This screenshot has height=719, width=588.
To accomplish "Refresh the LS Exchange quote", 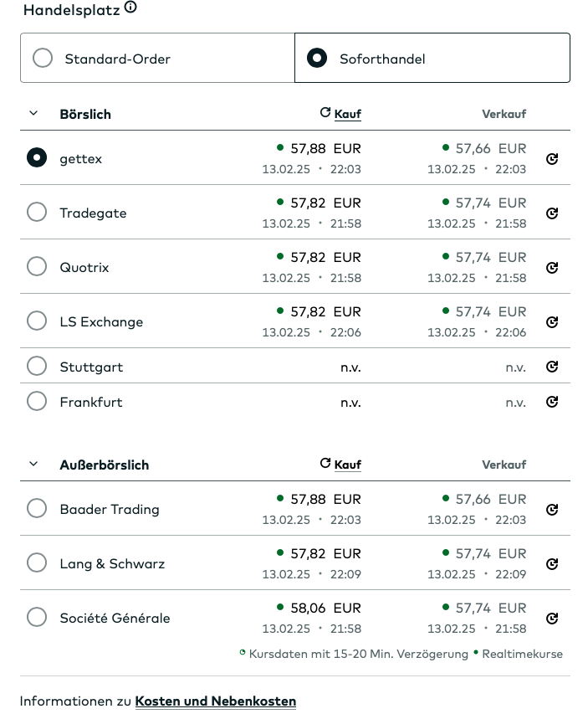I will [x=552, y=322].
